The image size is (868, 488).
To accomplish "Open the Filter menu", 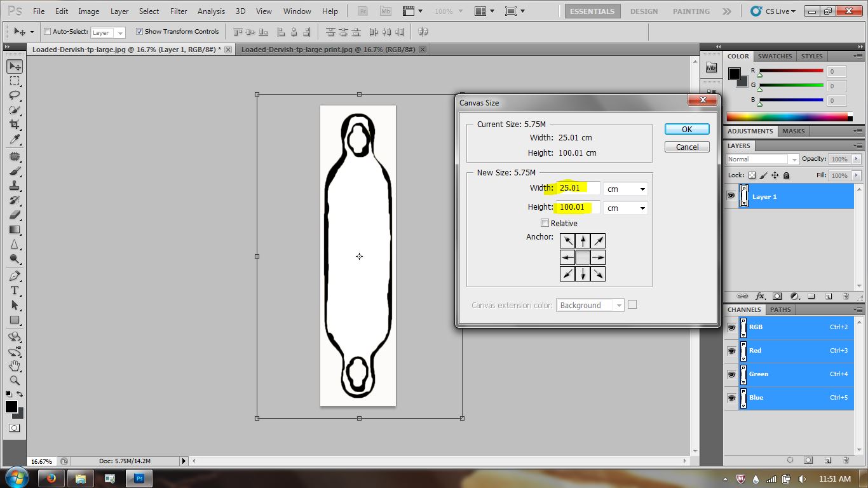I will pos(179,11).
